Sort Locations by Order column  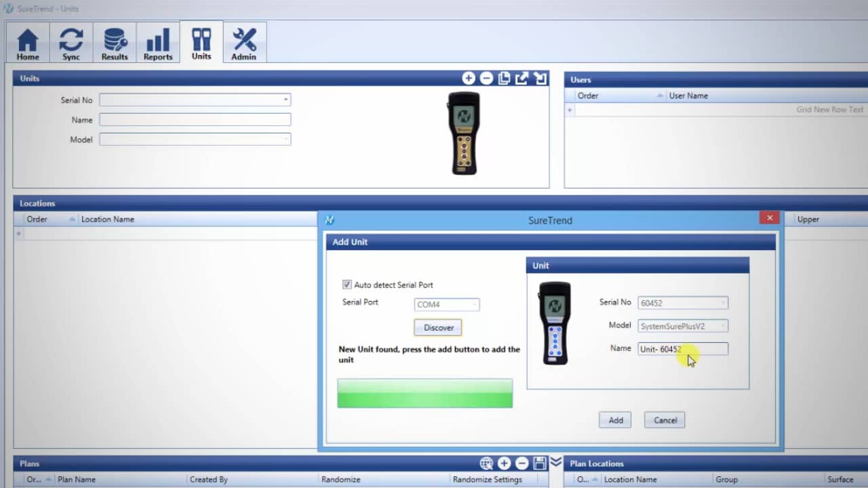(50, 220)
